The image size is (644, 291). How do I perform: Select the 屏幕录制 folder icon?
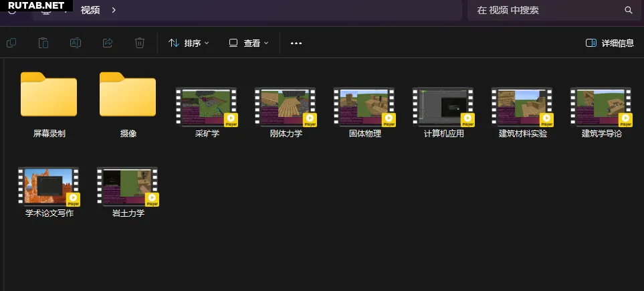tap(49, 94)
